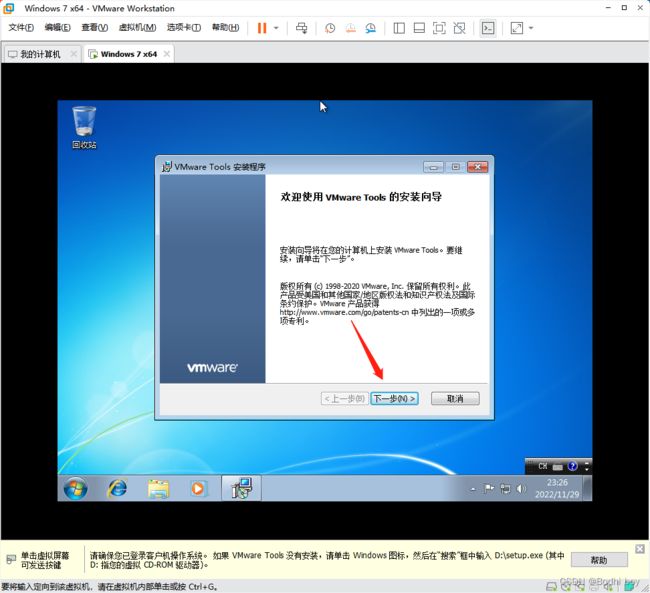Expand the stretch mode dropdown arrow
This screenshot has height=593, width=650.
(x=531, y=28)
